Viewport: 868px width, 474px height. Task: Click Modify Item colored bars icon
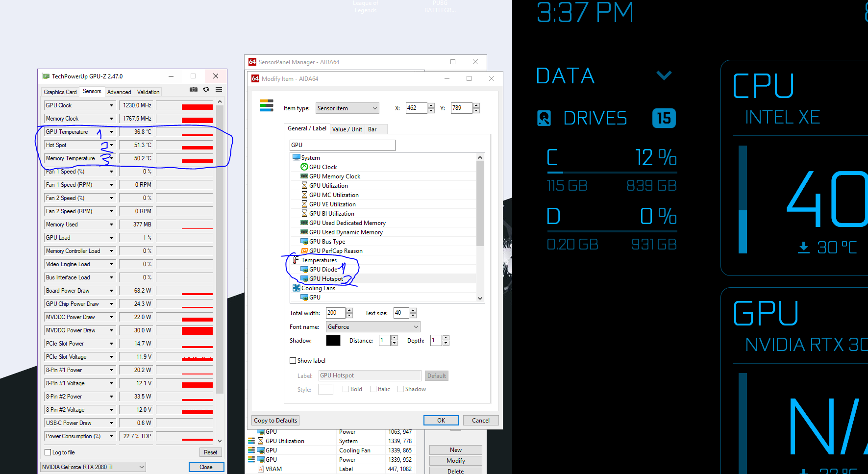click(x=267, y=105)
